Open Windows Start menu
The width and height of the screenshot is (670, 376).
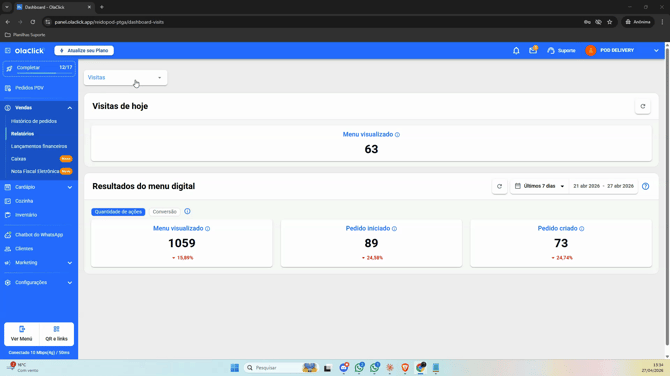point(235,368)
